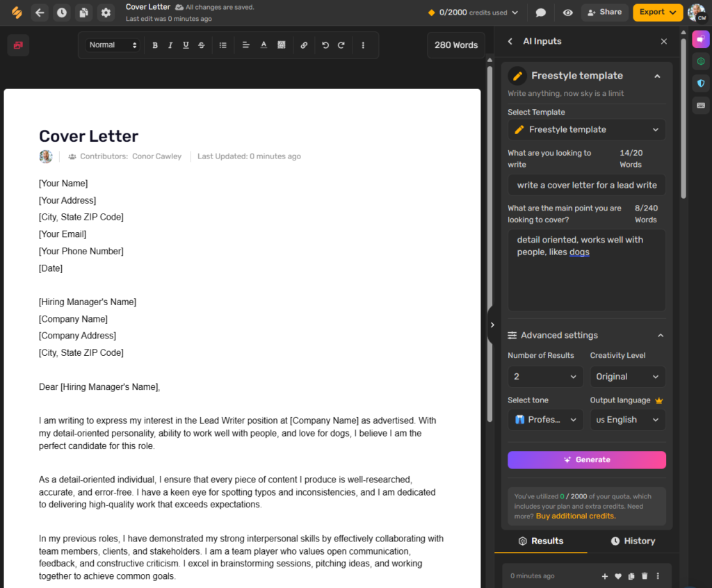The image size is (712, 588).
Task: Apply italic formatting from the toolbar
Action: click(x=170, y=45)
